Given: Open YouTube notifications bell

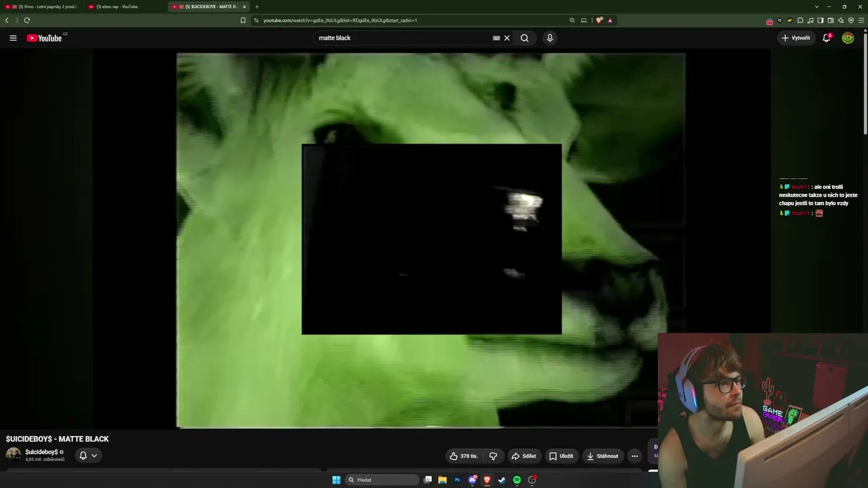Looking at the screenshot, I should pyautogui.click(x=827, y=38).
